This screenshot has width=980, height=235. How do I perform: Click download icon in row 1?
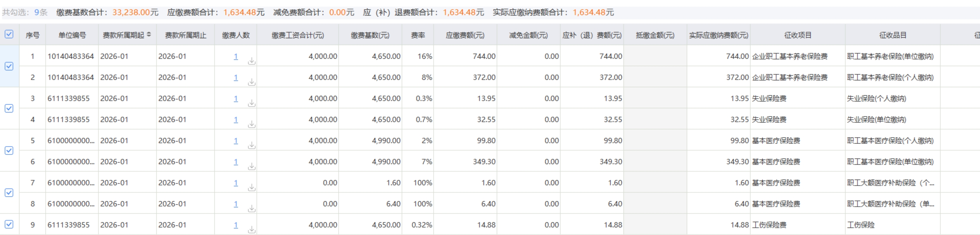pyautogui.click(x=252, y=61)
